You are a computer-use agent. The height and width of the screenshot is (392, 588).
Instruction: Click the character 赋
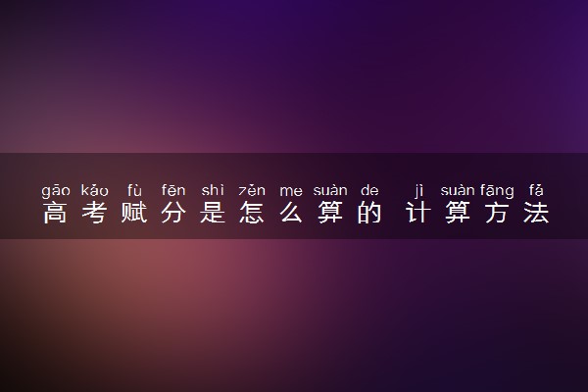tap(134, 213)
